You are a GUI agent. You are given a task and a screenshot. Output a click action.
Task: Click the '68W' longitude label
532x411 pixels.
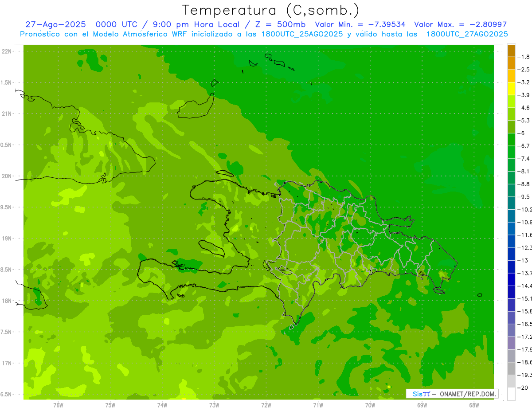pyautogui.click(x=474, y=405)
